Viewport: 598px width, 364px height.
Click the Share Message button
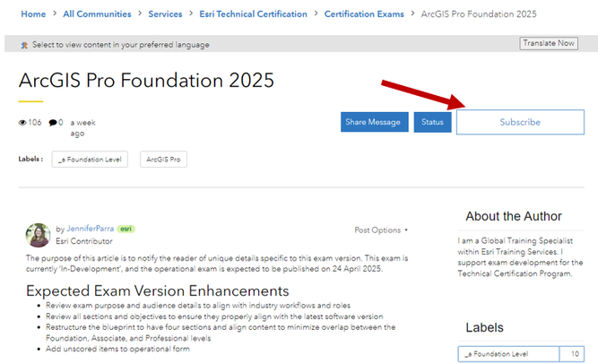pos(375,122)
